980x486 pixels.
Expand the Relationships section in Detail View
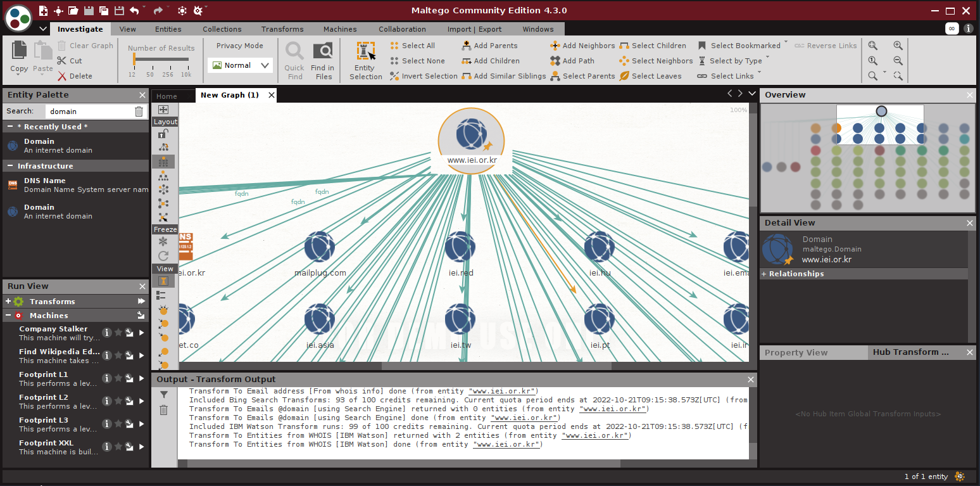point(764,274)
